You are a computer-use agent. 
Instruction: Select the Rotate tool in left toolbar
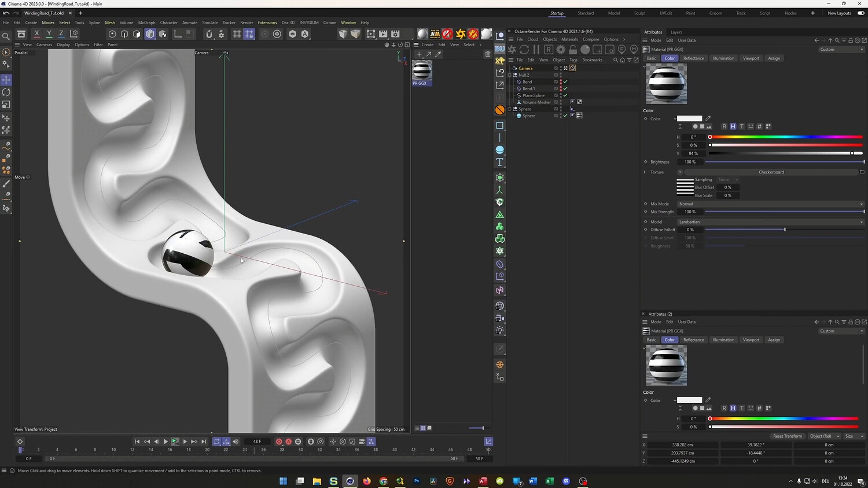(6, 93)
